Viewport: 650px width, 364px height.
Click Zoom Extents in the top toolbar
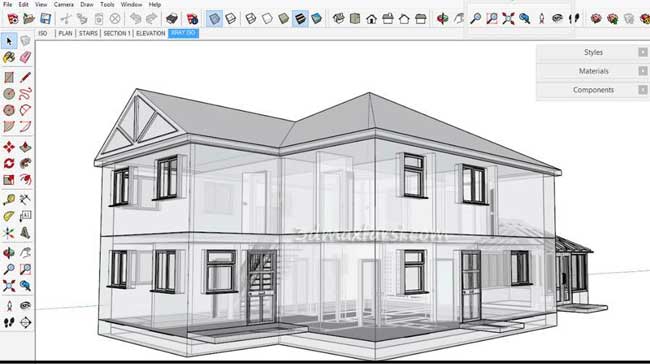(x=508, y=19)
